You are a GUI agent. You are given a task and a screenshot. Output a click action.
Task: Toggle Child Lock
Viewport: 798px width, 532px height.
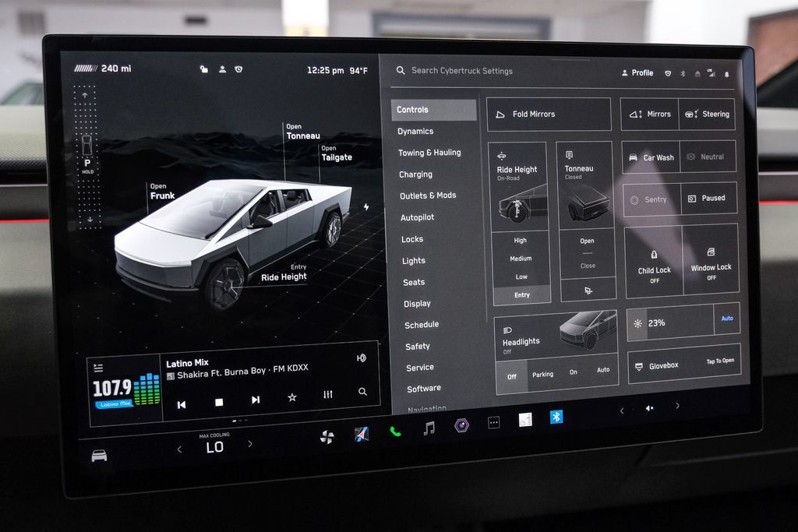(654, 262)
